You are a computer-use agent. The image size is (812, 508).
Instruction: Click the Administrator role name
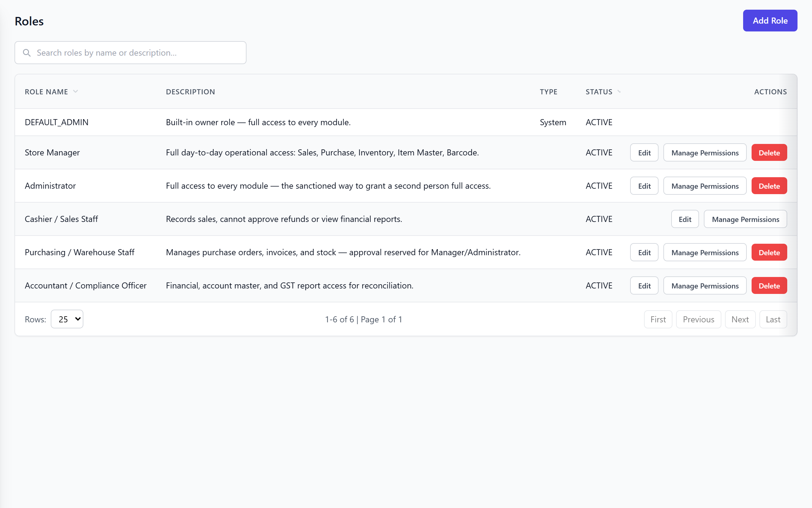coord(50,186)
